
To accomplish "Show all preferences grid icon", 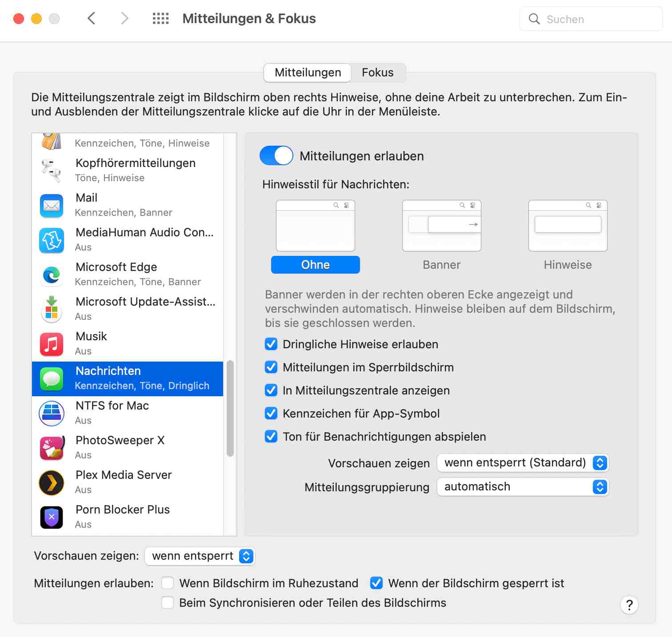I will coord(160,19).
